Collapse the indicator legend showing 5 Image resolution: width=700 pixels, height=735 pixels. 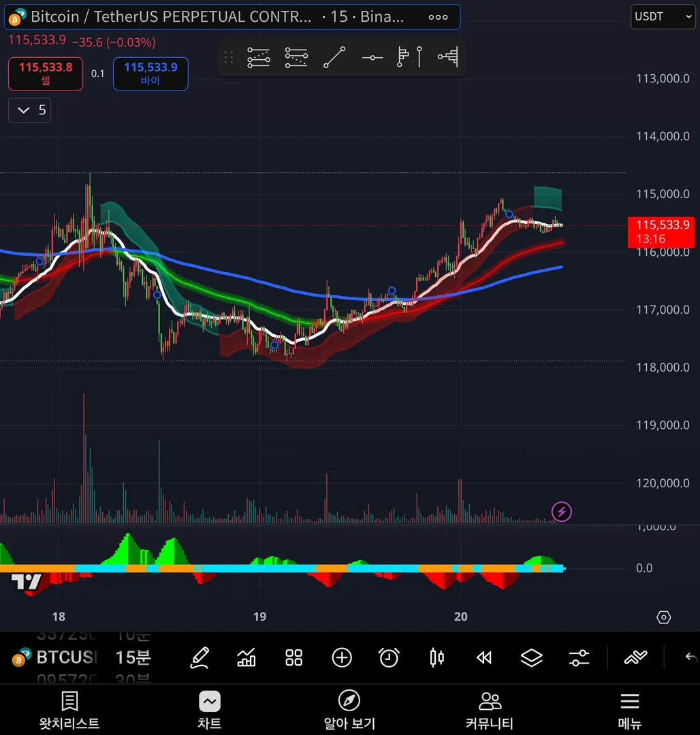tap(29, 110)
